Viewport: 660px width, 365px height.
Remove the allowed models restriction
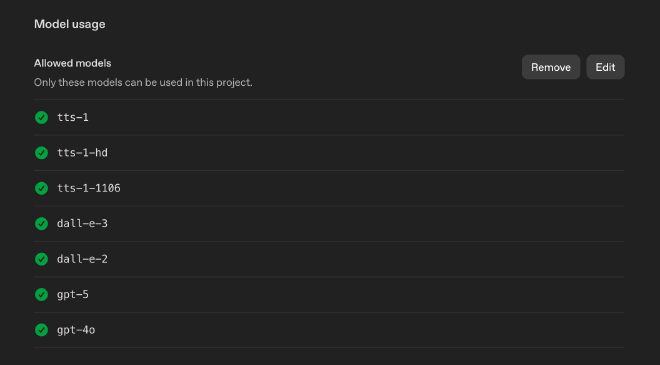tap(551, 67)
